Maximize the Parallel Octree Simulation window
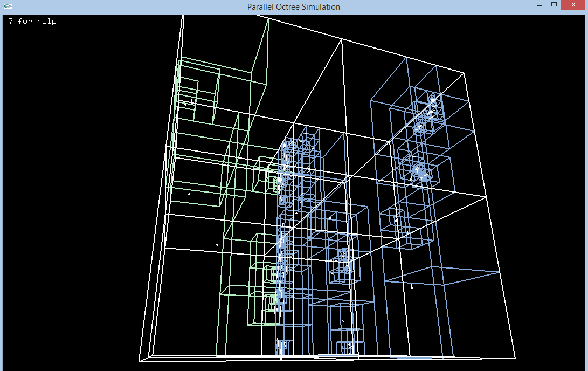The width and height of the screenshot is (588, 371). tap(554, 5)
